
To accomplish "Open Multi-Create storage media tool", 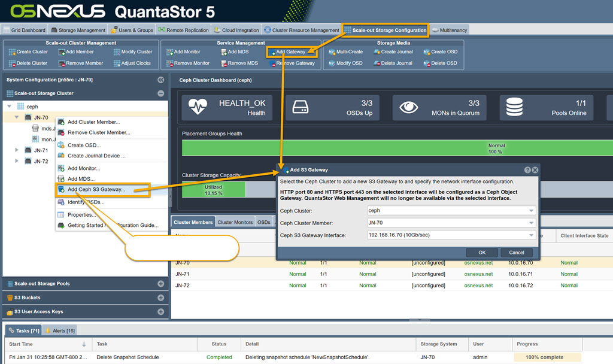I will coord(345,51).
